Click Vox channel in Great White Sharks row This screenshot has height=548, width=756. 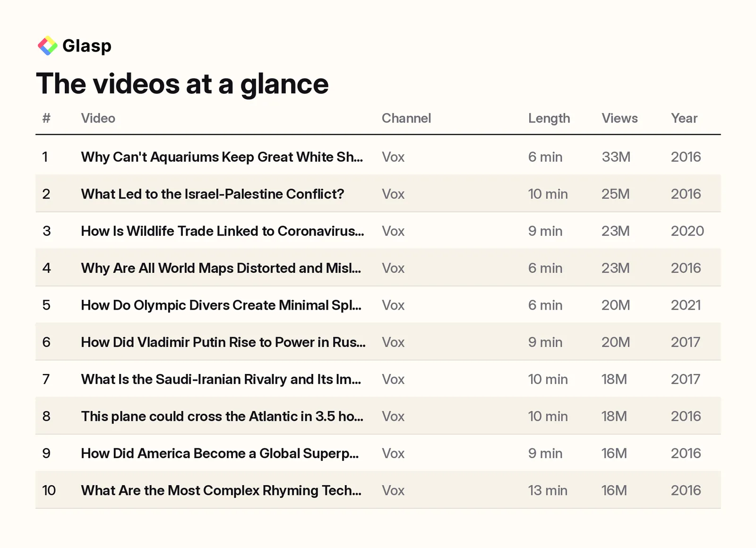(x=393, y=157)
